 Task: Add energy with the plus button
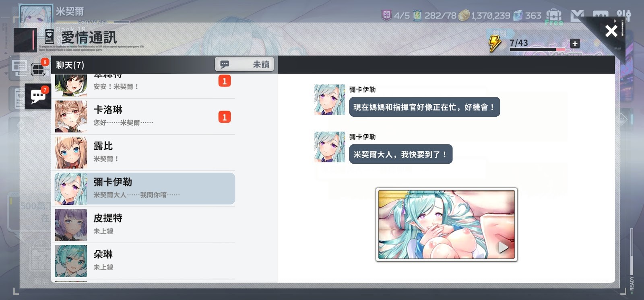[x=575, y=44]
